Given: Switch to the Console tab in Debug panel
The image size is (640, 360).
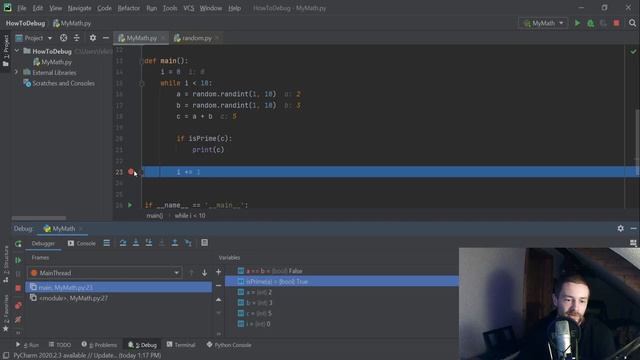Looking at the screenshot, I should point(82,243).
